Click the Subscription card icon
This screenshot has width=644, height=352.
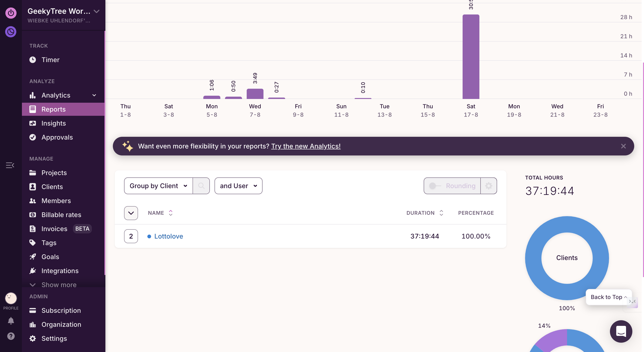tap(32, 310)
